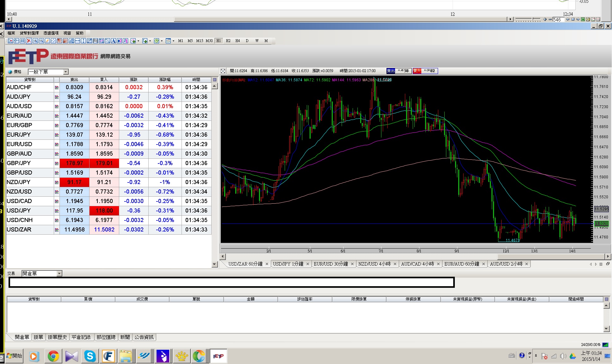Select the orange pencil draw tool

pos(47,41)
